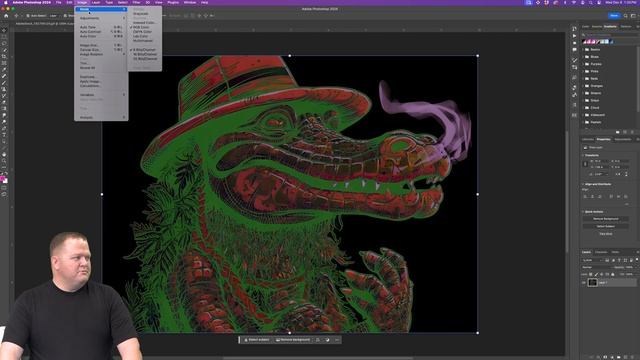Choose 32 Bits/Channel in Mode submenu

(145, 59)
